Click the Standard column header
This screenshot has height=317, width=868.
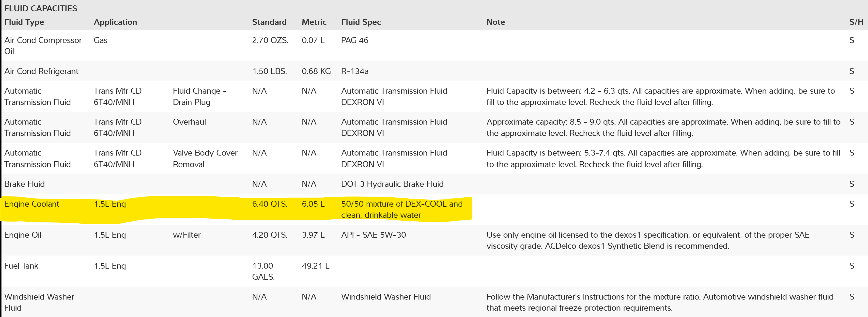pos(269,22)
